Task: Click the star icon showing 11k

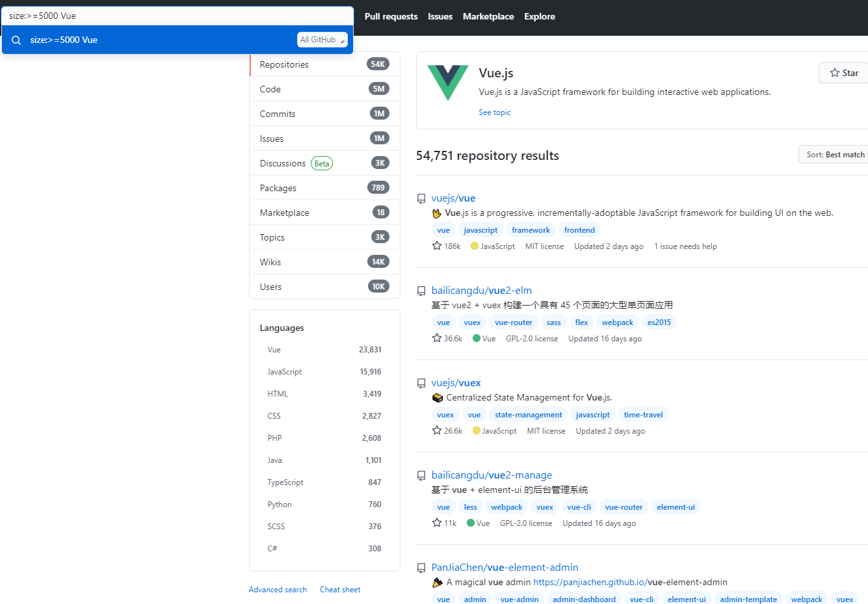Action: coord(437,523)
